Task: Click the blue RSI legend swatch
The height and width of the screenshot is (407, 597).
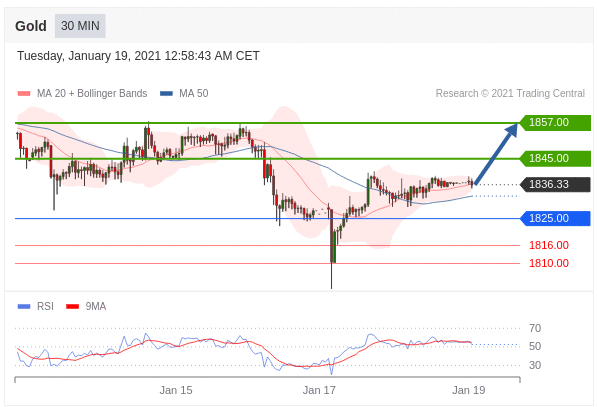Action: tap(24, 306)
